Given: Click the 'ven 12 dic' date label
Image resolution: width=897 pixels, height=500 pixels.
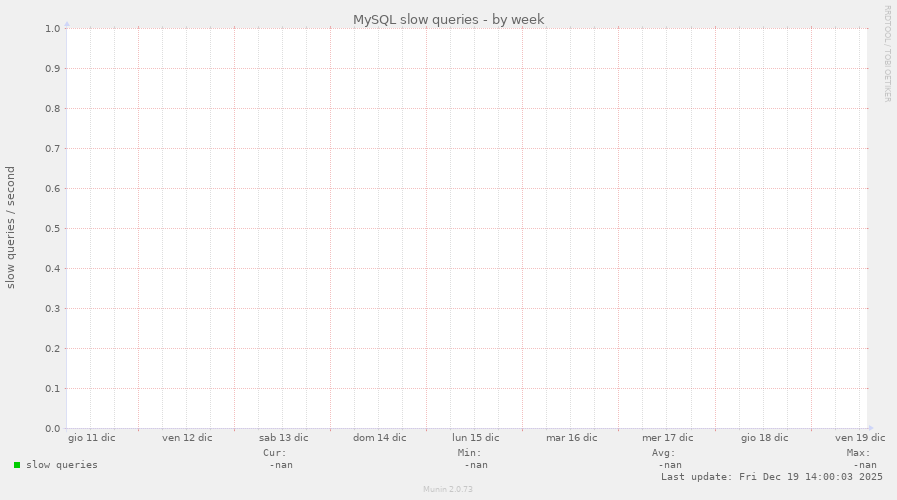Looking at the screenshot, I should point(187,438).
